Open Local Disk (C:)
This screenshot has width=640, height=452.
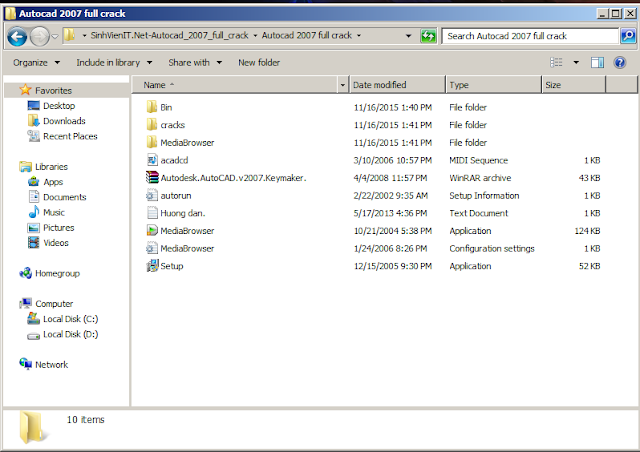(70, 319)
